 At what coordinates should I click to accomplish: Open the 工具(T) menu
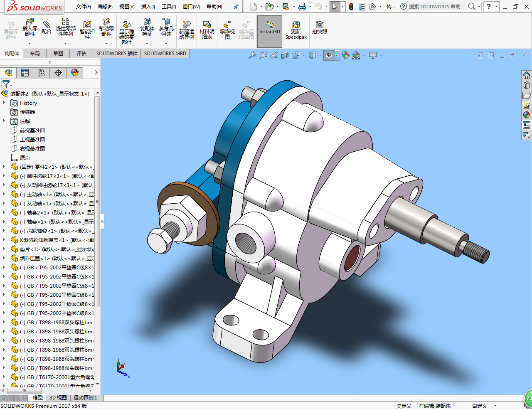[x=169, y=7]
